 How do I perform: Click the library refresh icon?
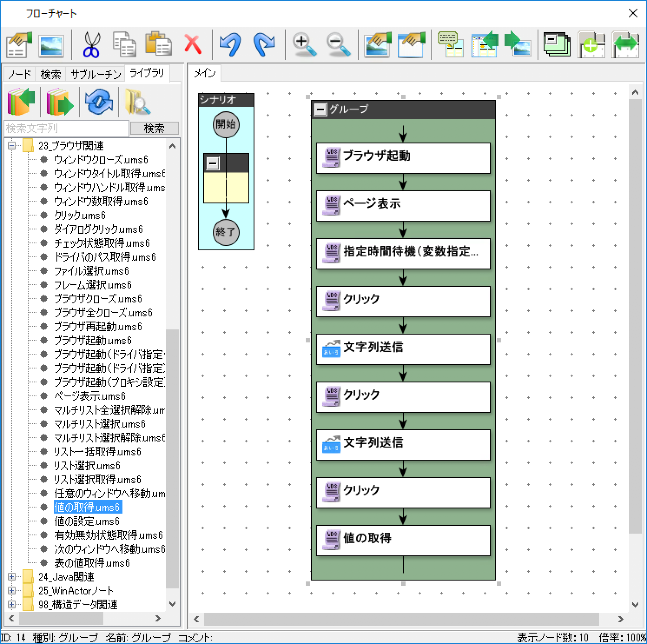(99, 102)
